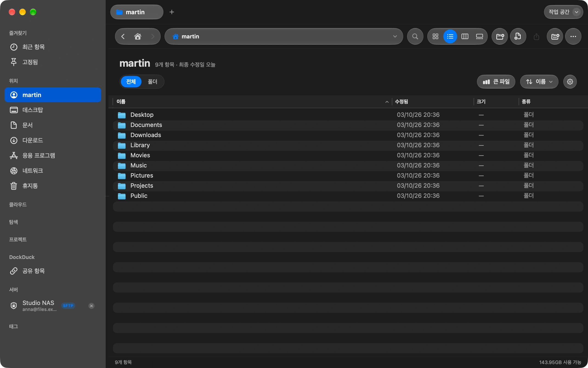Click the forward navigation chevron
Image resolution: width=588 pixels, height=368 pixels.
click(153, 37)
